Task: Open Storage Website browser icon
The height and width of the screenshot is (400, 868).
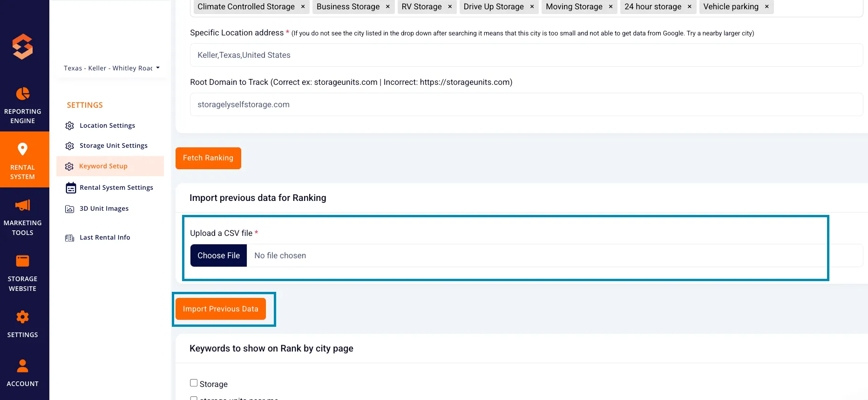Action: (22, 261)
